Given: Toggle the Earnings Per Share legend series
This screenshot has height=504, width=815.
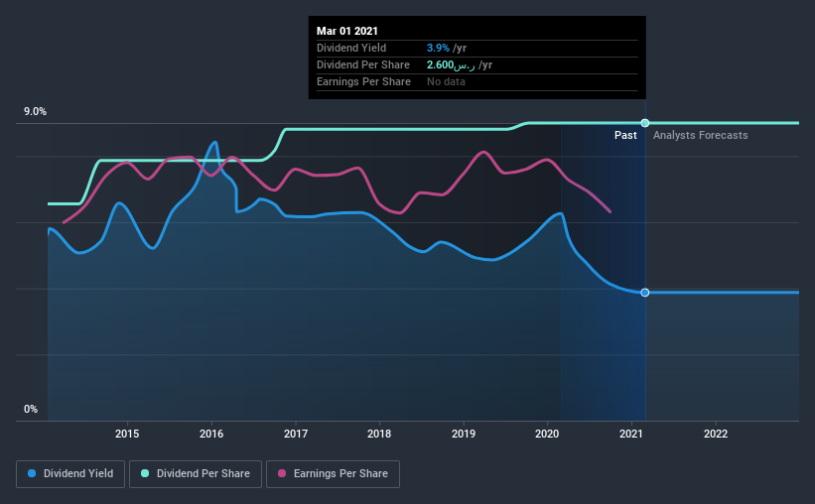Looking at the screenshot, I should pos(335,474).
